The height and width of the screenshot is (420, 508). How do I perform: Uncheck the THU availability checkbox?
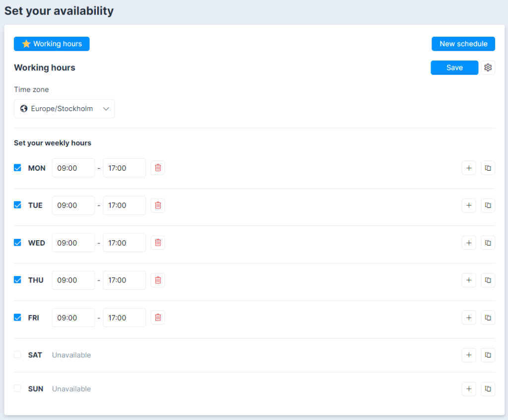pyautogui.click(x=17, y=280)
